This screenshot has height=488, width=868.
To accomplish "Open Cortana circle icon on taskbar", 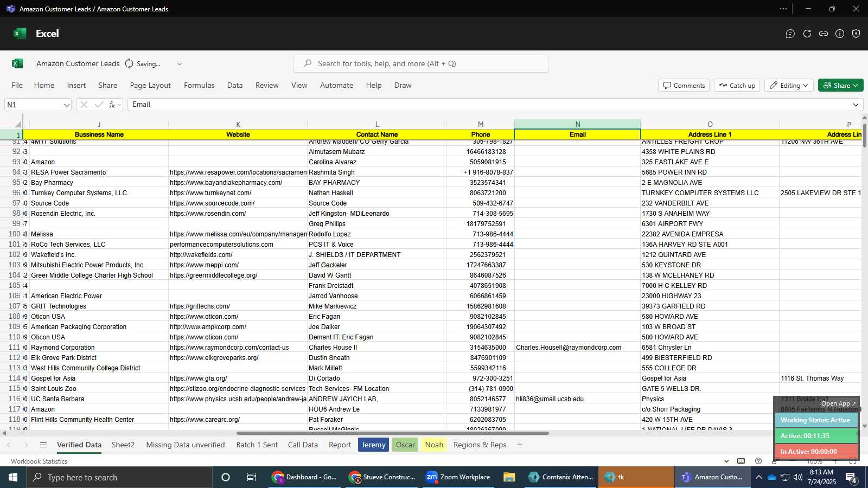I will click(226, 477).
